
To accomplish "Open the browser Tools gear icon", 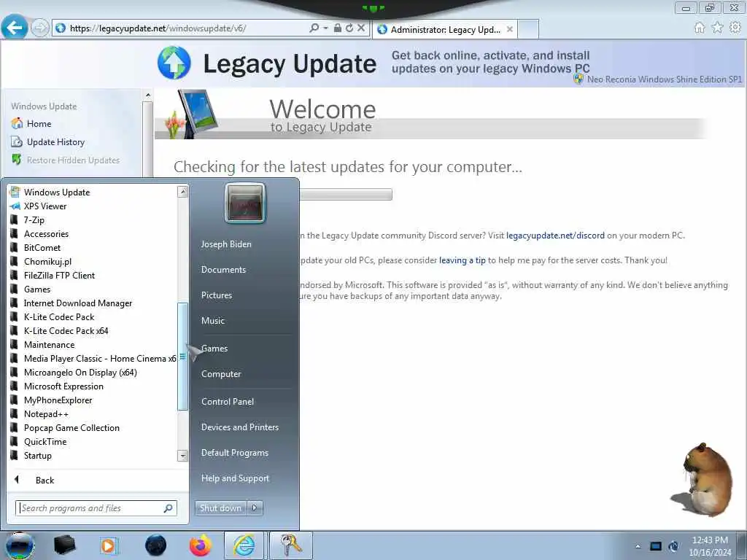I will (x=735, y=28).
